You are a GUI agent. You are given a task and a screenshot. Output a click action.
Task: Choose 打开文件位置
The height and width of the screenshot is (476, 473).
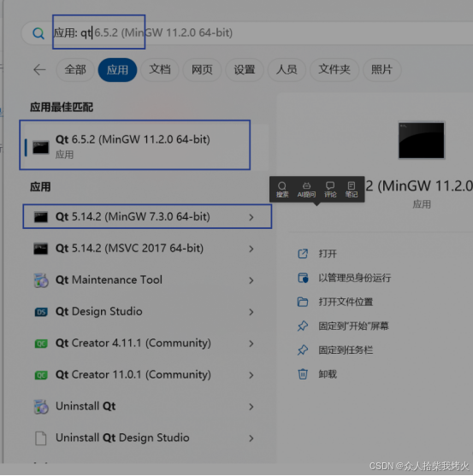pyautogui.click(x=346, y=302)
